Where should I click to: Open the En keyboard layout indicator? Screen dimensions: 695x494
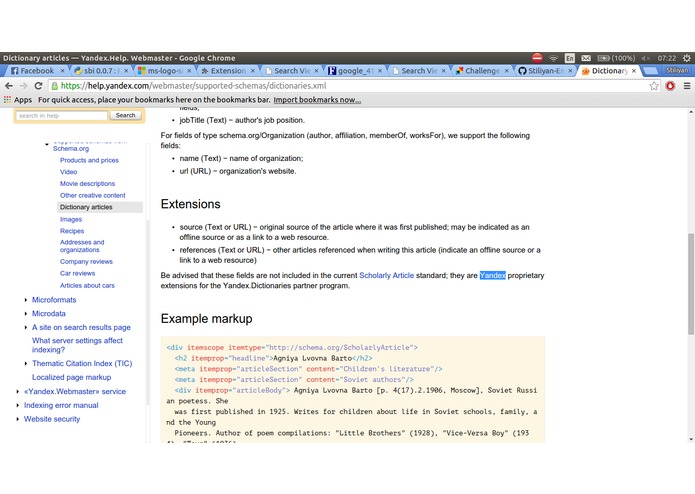coord(570,58)
